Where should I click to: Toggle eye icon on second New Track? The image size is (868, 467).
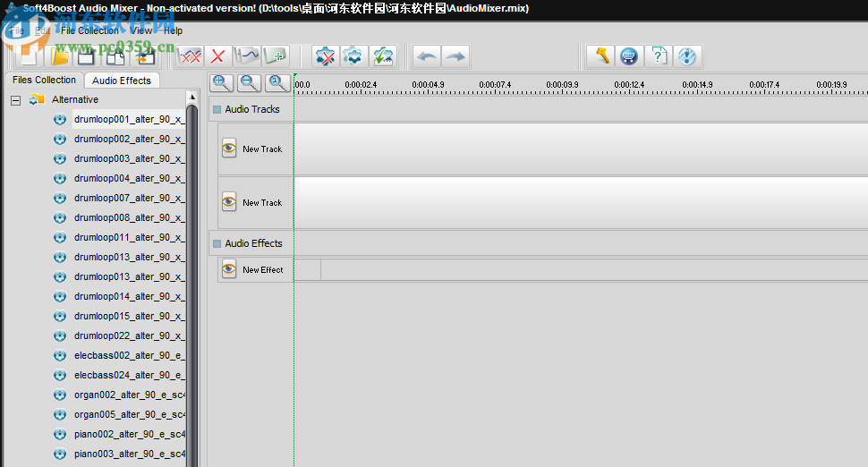pos(229,202)
